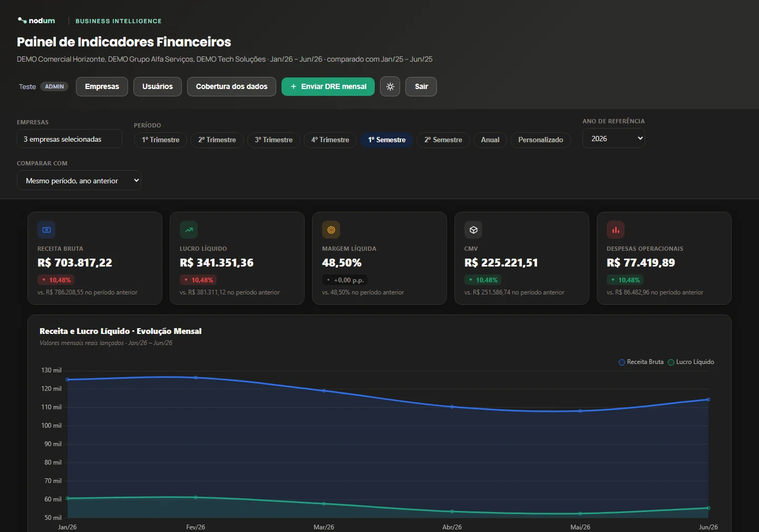Open Cobertura dos dados
The height and width of the screenshot is (532, 759).
pyautogui.click(x=231, y=86)
